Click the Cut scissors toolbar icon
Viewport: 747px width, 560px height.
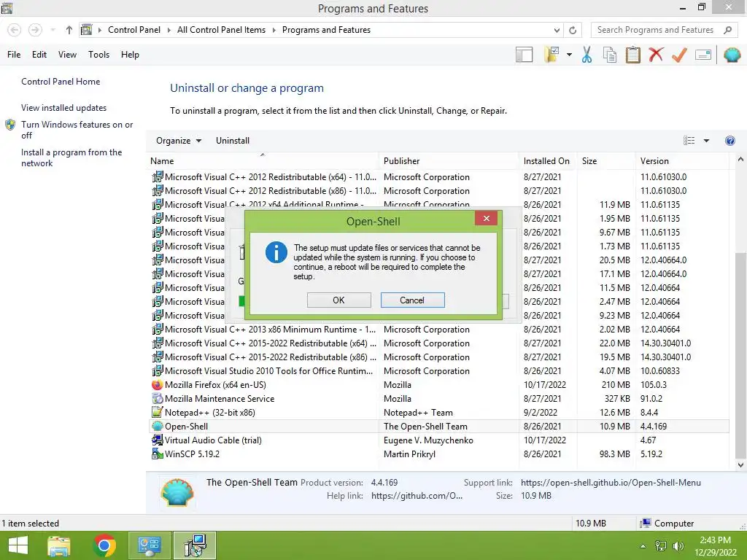(587, 55)
